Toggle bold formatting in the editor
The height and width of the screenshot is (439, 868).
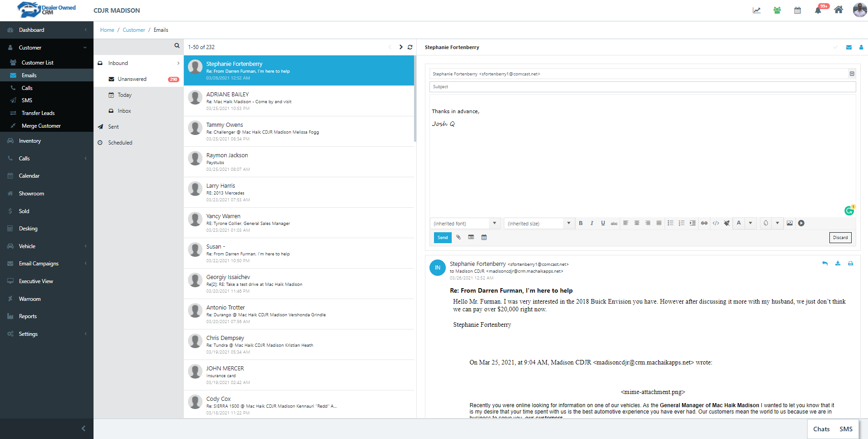[581, 223]
